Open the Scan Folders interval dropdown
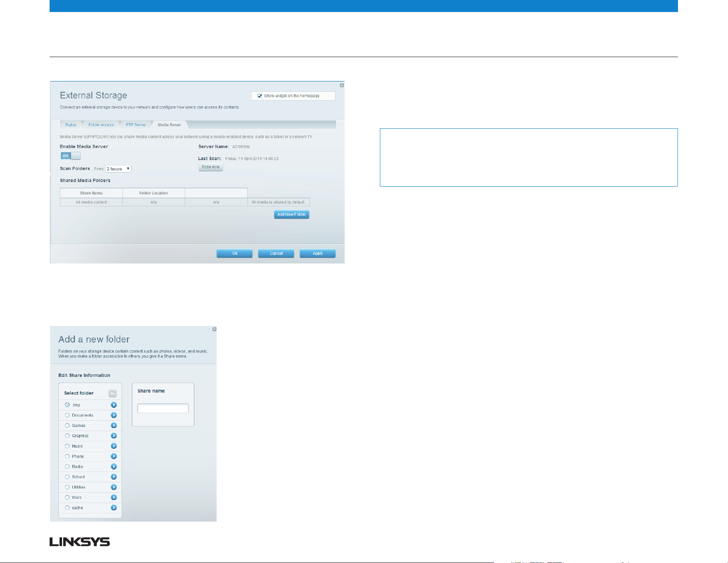The image size is (728, 563). pos(118,169)
